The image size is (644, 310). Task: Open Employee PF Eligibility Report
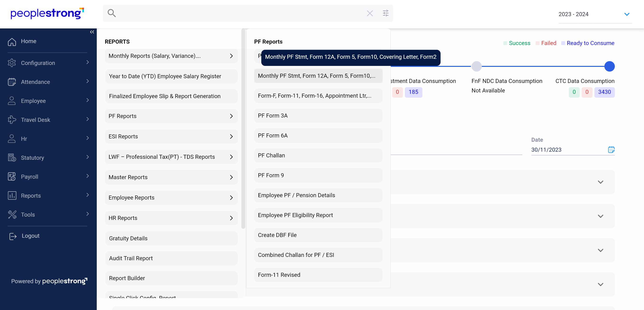click(x=318, y=215)
